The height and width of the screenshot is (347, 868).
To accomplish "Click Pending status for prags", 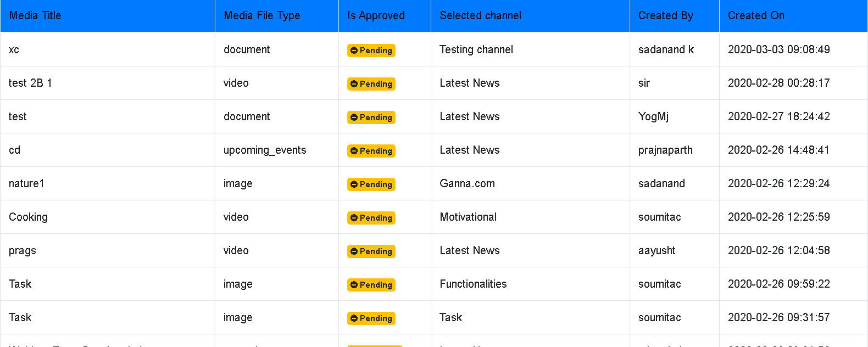I will coord(371,251).
